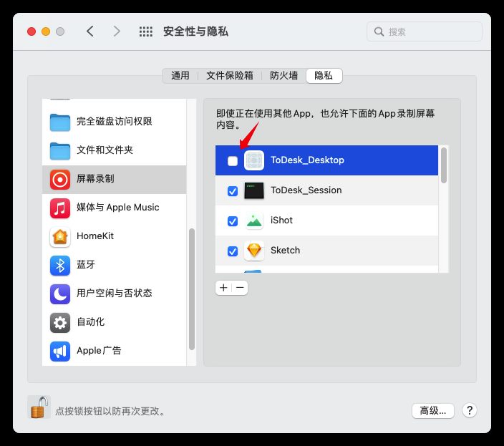Select 屏幕录制 in sidebar
The image size is (504, 446).
point(114,179)
